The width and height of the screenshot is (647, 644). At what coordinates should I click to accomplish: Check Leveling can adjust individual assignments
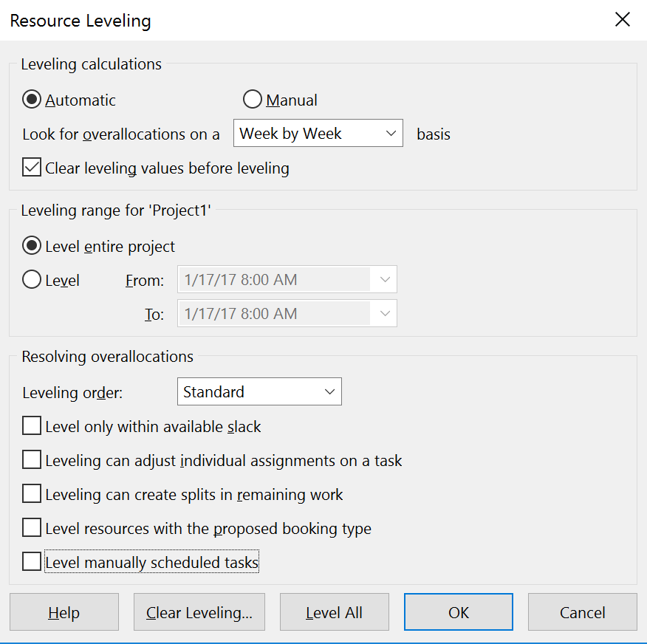[32, 460]
